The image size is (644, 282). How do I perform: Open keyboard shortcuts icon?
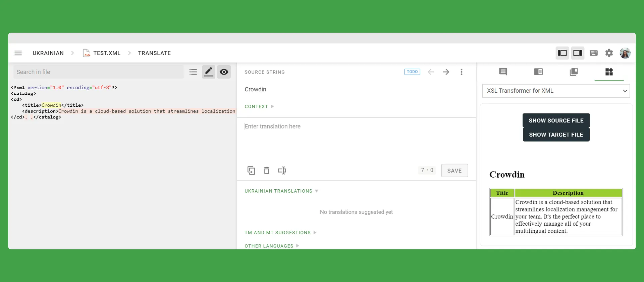[x=594, y=53]
